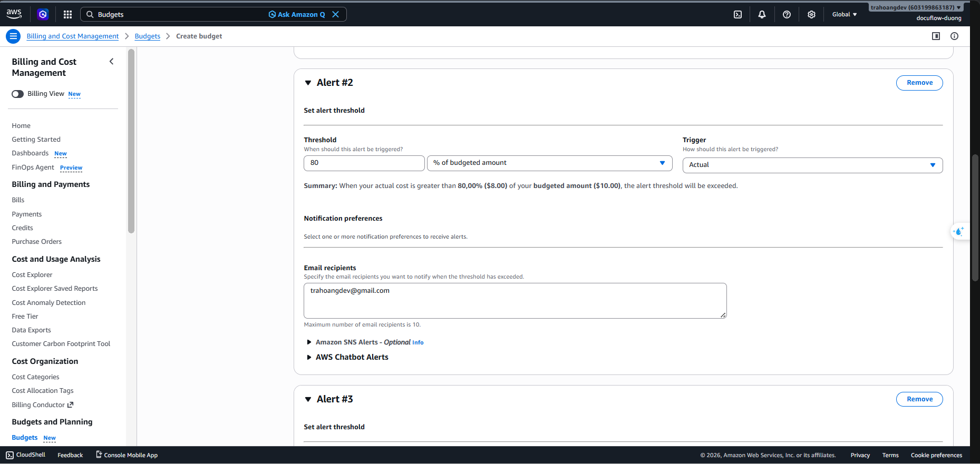The height and width of the screenshot is (464, 980).
Task: Open Dashboards in sidebar
Action: (30, 153)
